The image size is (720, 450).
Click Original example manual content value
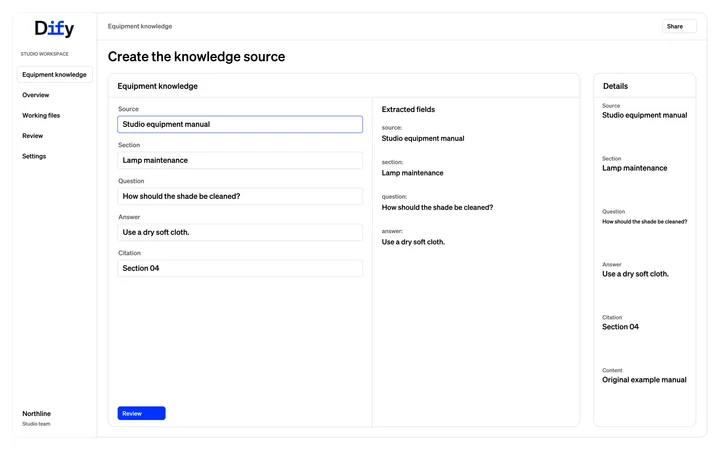coord(644,380)
